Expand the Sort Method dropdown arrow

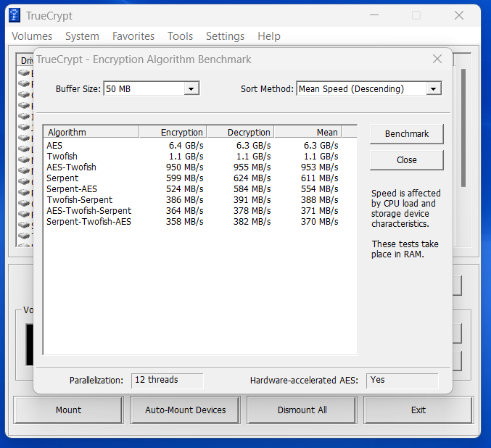coord(434,89)
